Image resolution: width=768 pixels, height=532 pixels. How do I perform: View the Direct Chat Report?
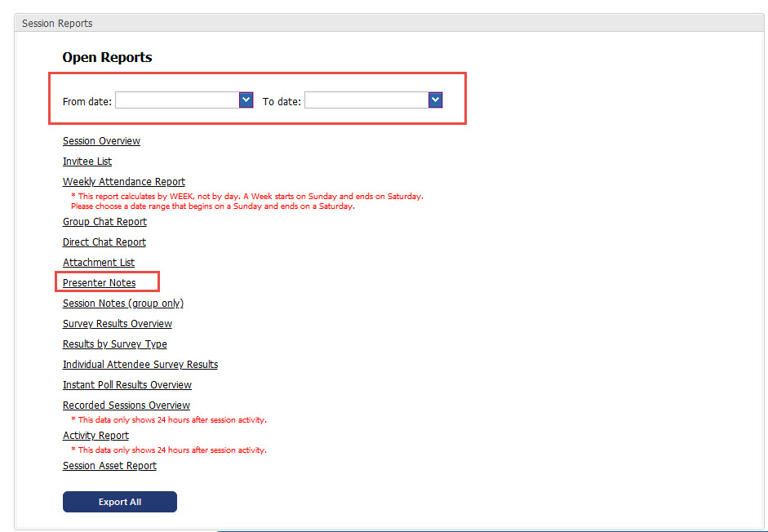click(x=104, y=242)
